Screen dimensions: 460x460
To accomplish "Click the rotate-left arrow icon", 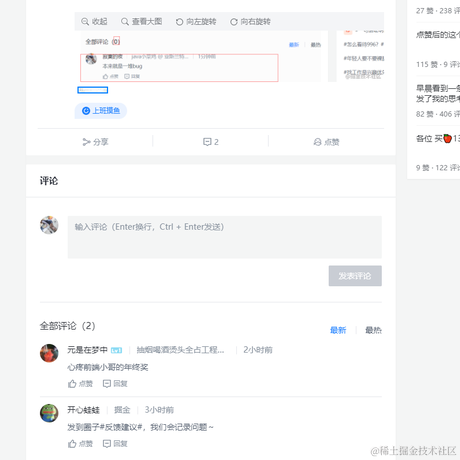I will pos(179,22).
